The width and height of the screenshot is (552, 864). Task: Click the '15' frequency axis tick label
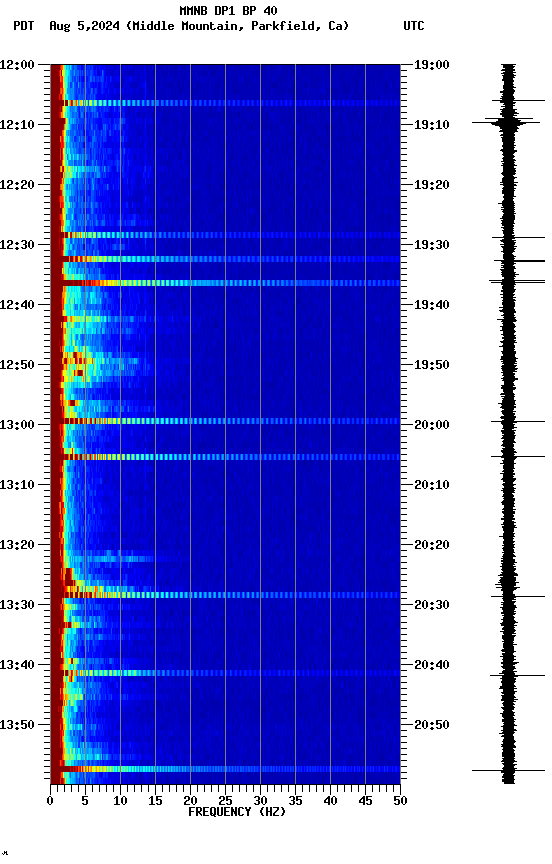coord(155,801)
